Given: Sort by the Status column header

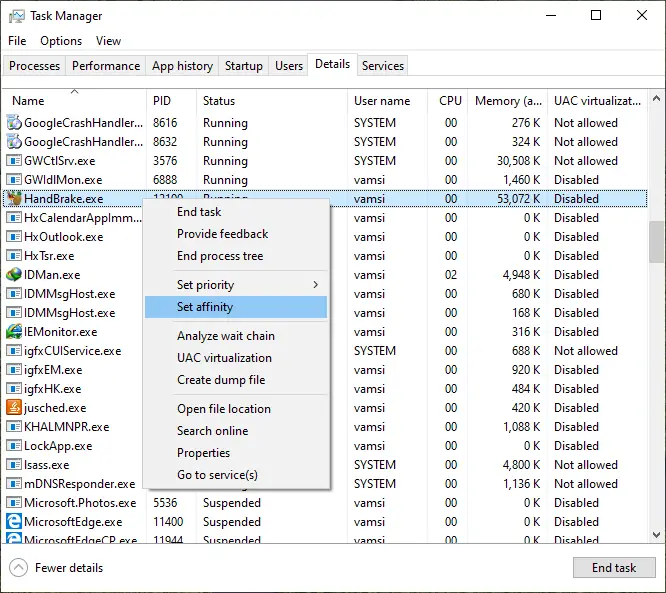Looking at the screenshot, I should point(272,101).
